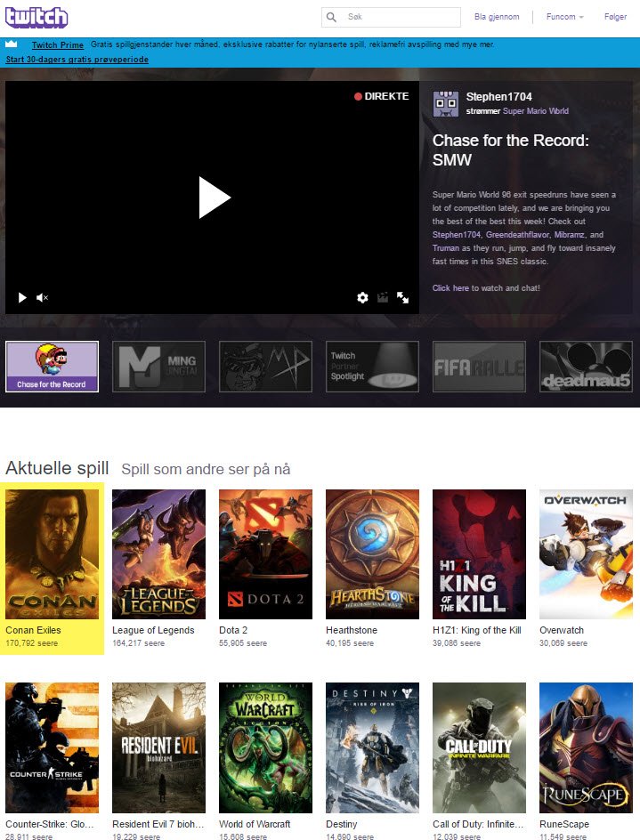Open Destiny game cover
Image resolution: width=640 pixels, height=840 pixels.
pyautogui.click(x=372, y=747)
